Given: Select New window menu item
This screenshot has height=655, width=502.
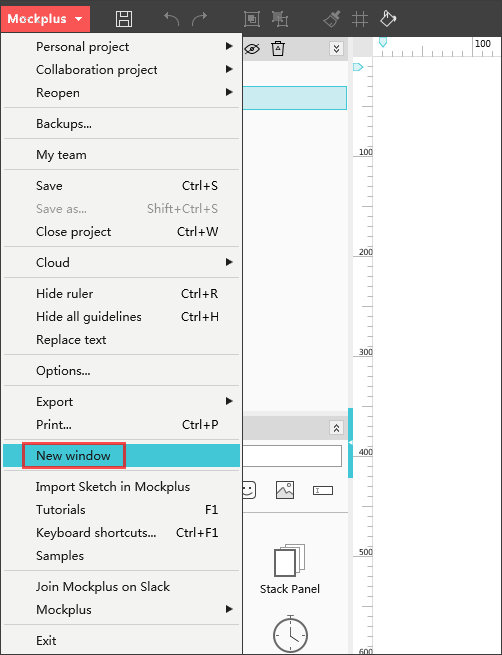Looking at the screenshot, I should (x=121, y=455).
